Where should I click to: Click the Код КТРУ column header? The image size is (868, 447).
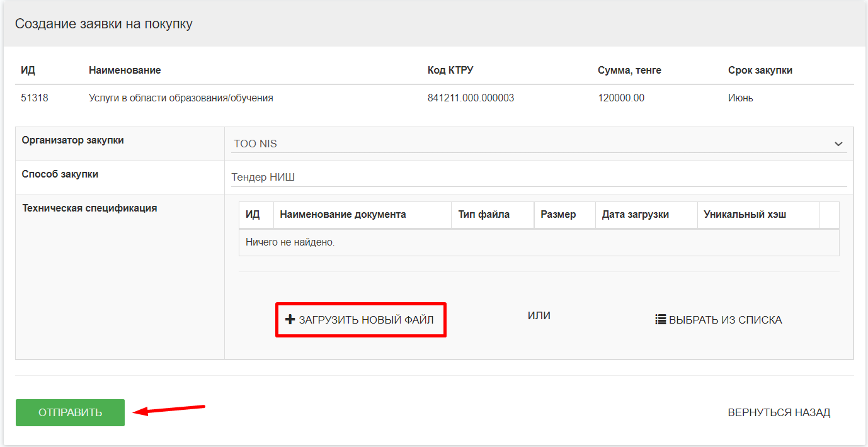click(450, 71)
